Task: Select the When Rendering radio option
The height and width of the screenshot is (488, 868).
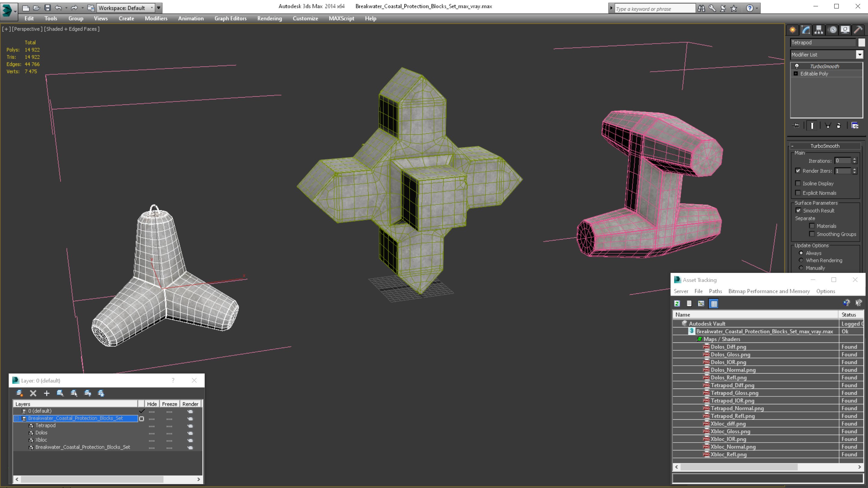Action: click(801, 260)
